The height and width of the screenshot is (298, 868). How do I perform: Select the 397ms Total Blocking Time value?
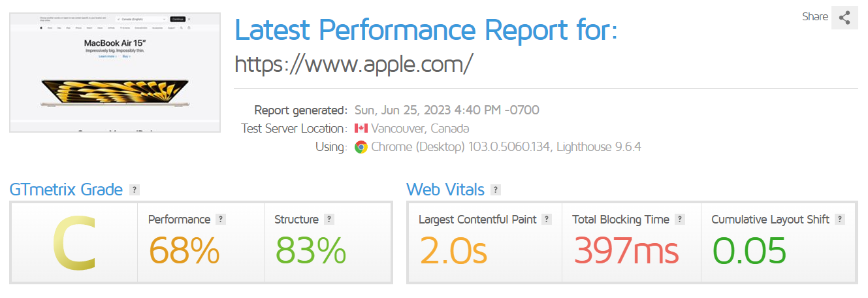626,250
